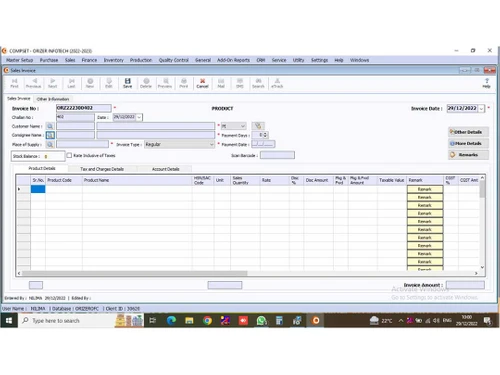Click the Invoice Amount field

click(x=465, y=285)
